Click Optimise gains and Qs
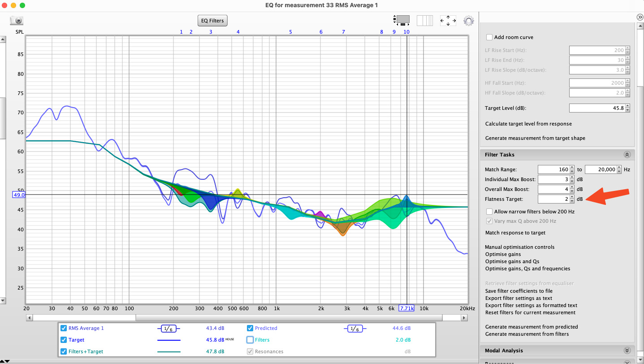The image size is (644, 364). (x=512, y=261)
